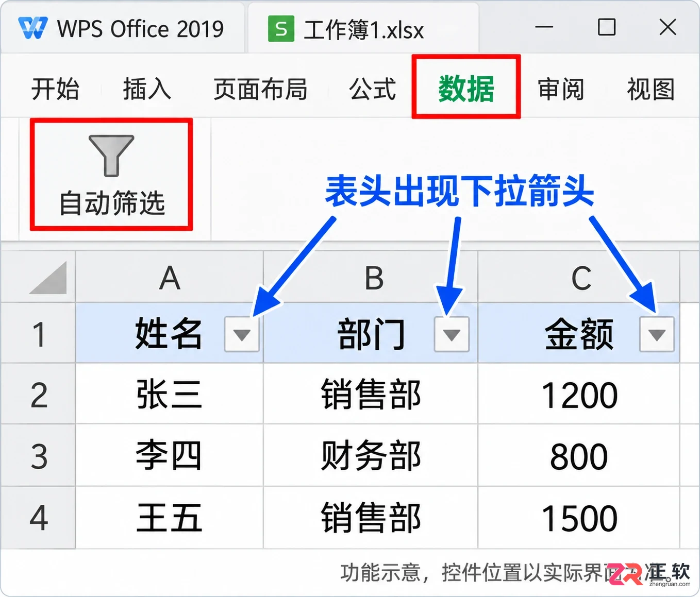Select the cell containing 张三

pos(170,395)
